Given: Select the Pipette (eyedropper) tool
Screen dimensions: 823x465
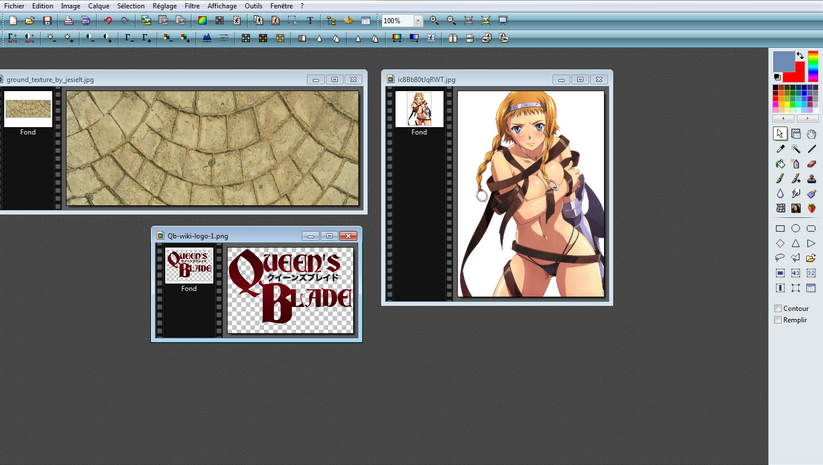Looking at the screenshot, I should [x=780, y=149].
